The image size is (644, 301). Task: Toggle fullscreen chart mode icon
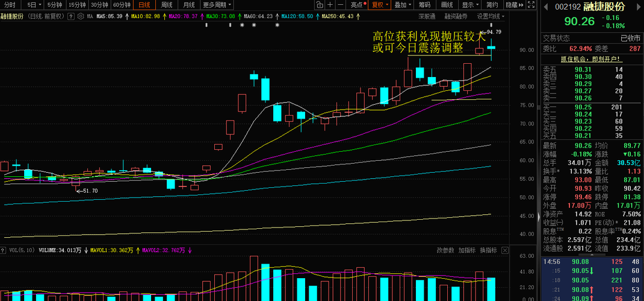[531, 5]
